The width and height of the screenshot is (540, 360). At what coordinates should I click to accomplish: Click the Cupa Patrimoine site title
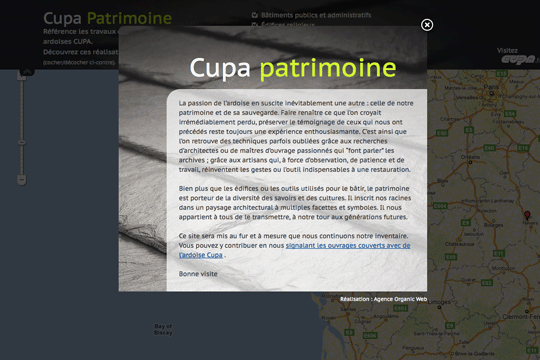(107, 18)
